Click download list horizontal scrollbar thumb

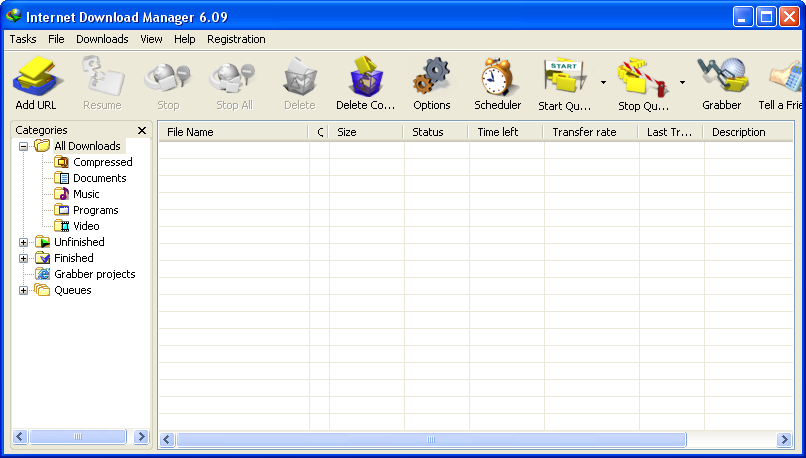pyautogui.click(x=431, y=439)
